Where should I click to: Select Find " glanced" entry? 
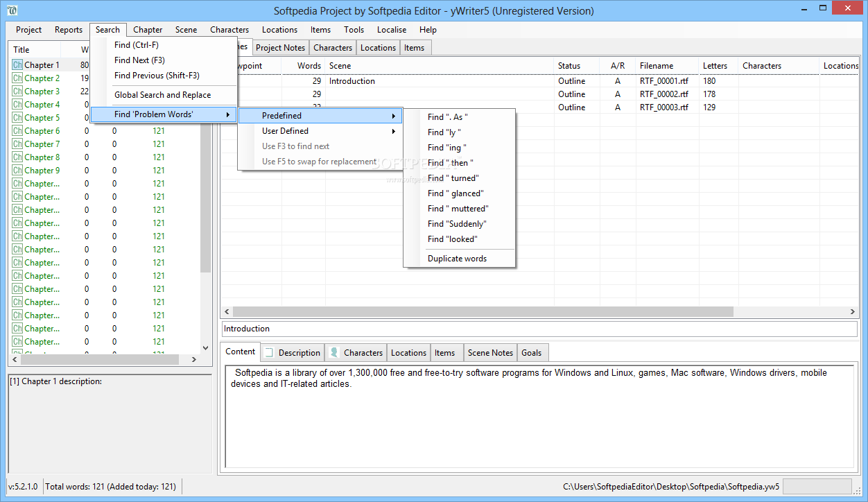(x=460, y=193)
